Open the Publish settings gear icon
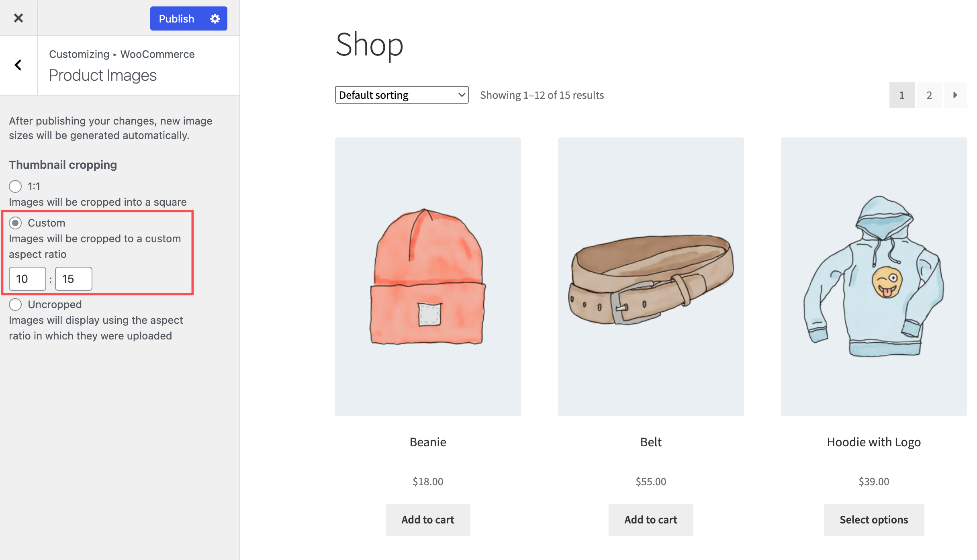977x560 pixels. [x=215, y=18]
